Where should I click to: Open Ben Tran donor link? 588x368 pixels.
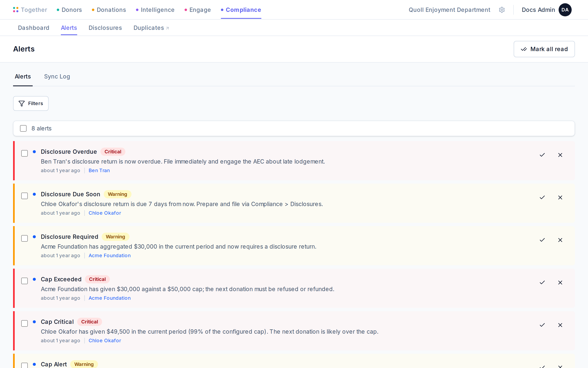pos(99,171)
